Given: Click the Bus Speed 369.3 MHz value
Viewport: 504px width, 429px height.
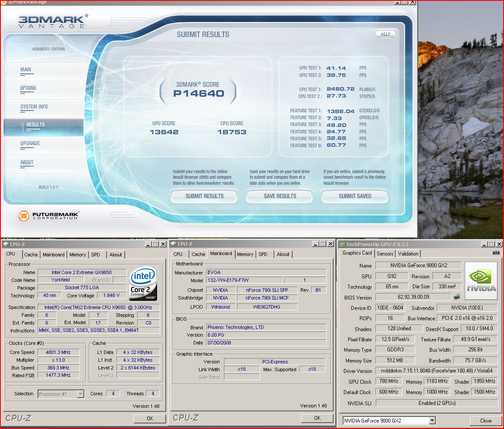Looking at the screenshot, I should click(x=58, y=368).
